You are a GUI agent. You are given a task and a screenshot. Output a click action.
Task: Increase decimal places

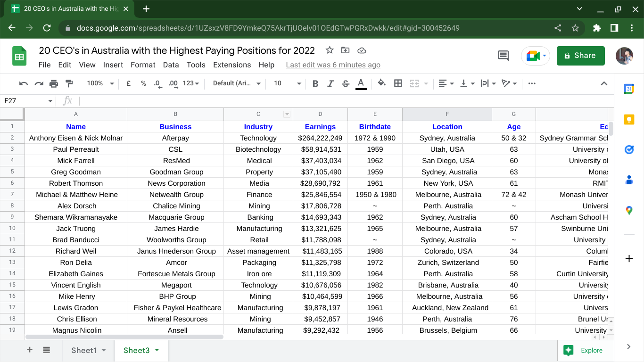[x=173, y=83]
